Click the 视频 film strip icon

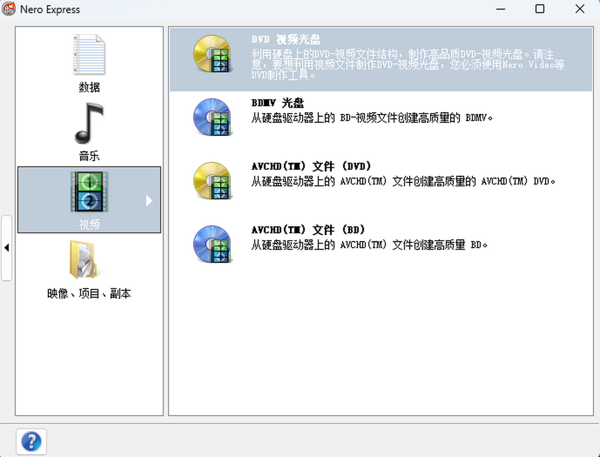click(x=89, y=192)
